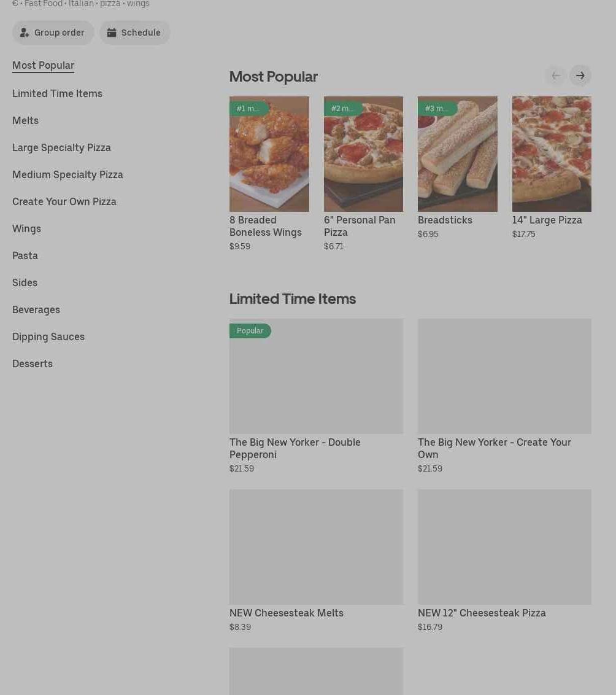Click the previous arrow in Most Popular carousel

pyautogui.click(x=555, y=76)
